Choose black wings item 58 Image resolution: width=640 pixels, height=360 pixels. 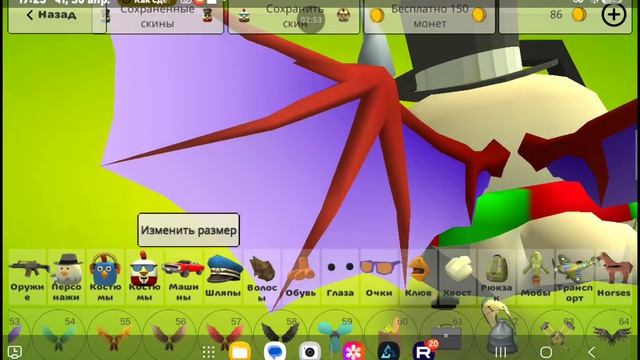coord(280,336)
